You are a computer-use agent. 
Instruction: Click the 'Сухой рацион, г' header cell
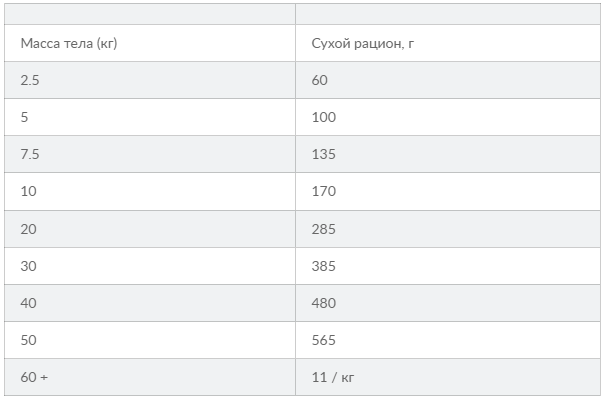(x=448, y=43)
